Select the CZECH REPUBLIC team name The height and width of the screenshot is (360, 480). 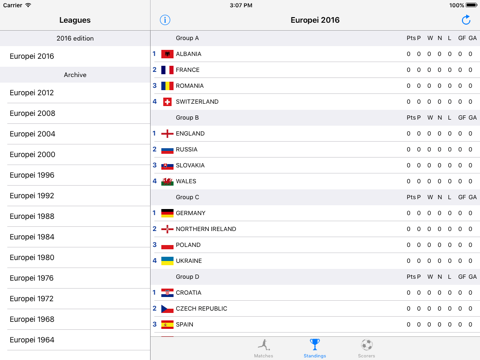201,309
